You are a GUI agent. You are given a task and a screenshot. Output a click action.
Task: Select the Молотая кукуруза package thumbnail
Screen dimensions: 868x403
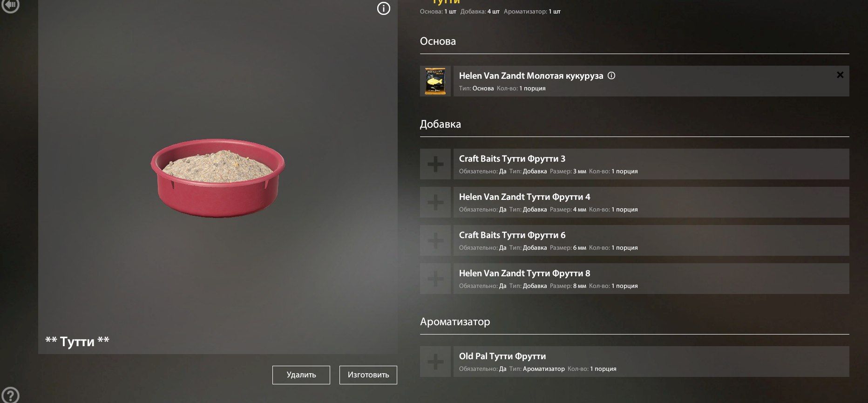point(435,81)
